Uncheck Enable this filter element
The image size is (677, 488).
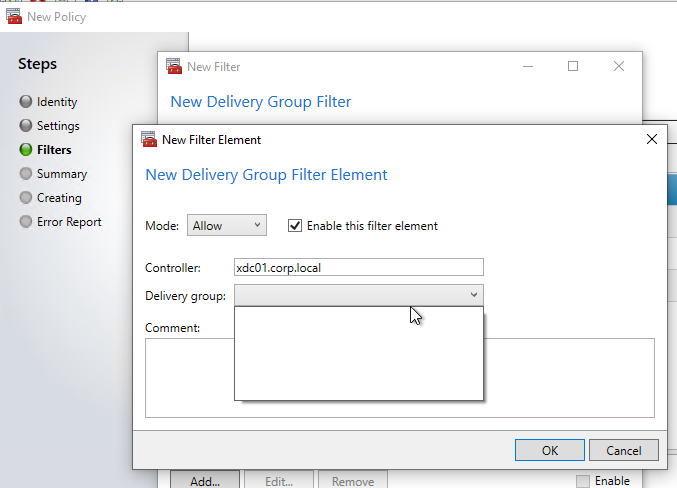[x=295, y=225]
